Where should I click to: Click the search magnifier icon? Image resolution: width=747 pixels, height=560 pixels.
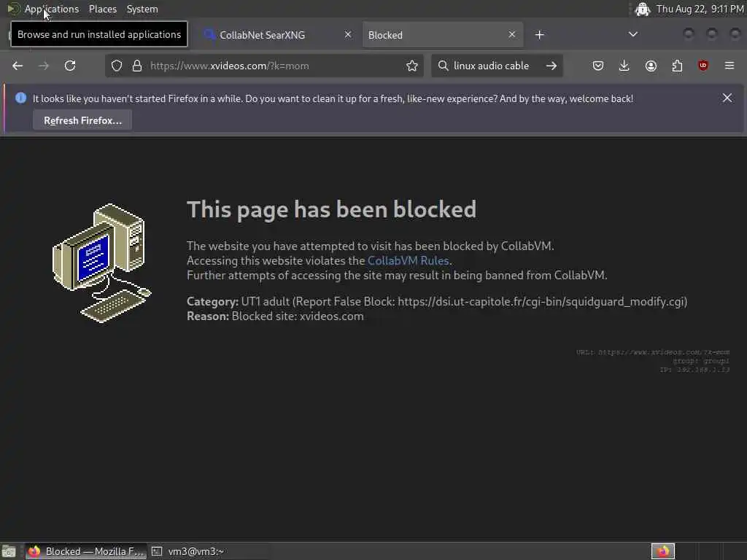point(443,66)
